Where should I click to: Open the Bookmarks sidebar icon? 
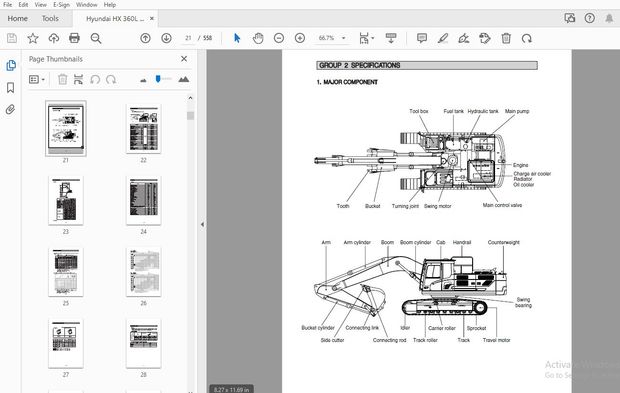pos(11,87)
